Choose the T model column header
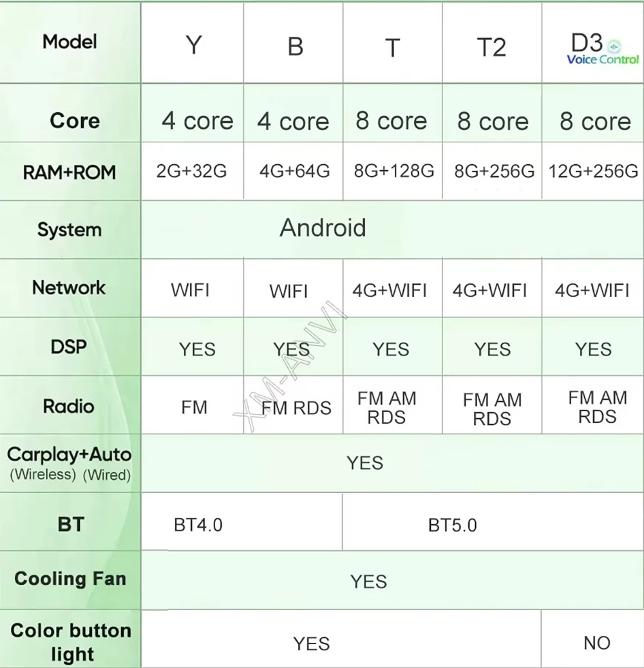Image resolution: width=644 pixels, height=668 pixels. click(392, 48)
